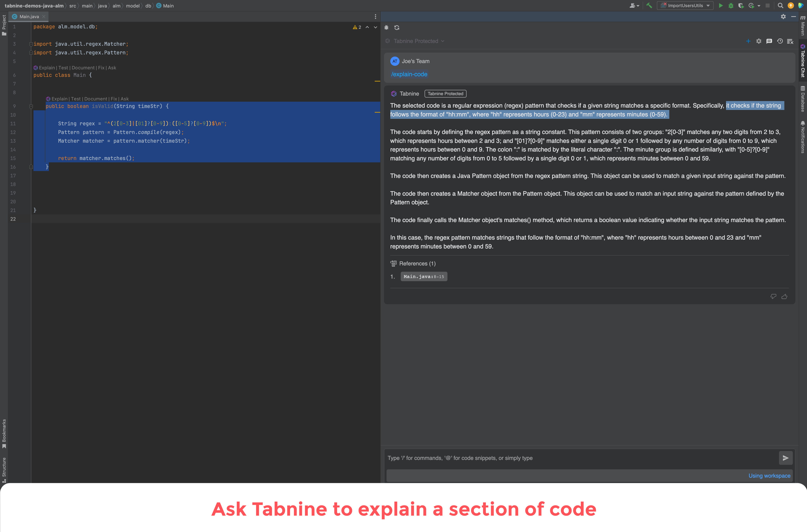Open the Notifications tool window tab
The width and height of the screenshot is (807, 532).
pyautogui.click(x=803, y=137)
